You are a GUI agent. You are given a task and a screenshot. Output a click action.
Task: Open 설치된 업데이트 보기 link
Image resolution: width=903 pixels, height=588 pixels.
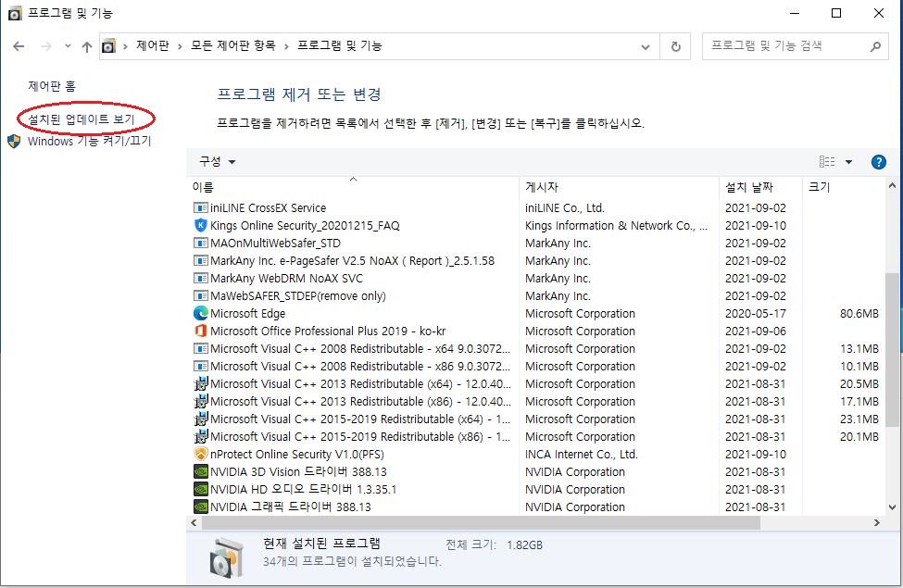(x=82, y=119)
